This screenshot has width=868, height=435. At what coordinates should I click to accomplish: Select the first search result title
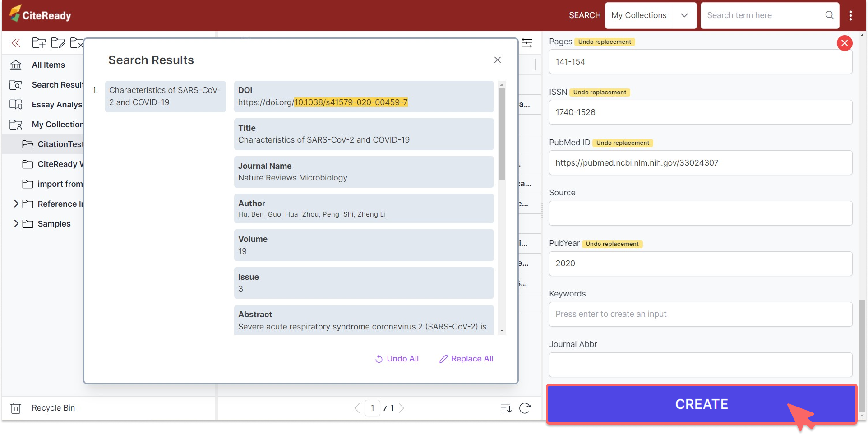tap(165, 96)
